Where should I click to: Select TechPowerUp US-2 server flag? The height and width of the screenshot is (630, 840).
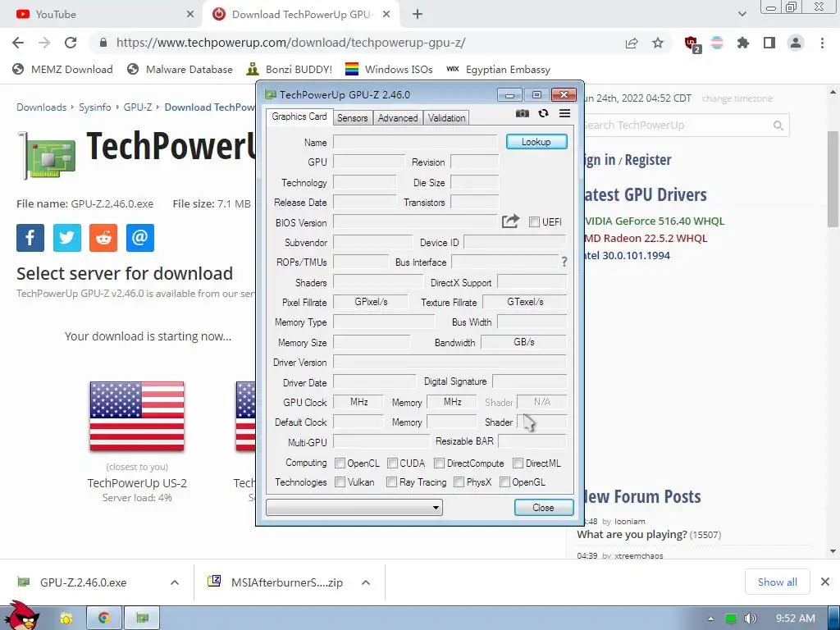(x=137, y=416)
